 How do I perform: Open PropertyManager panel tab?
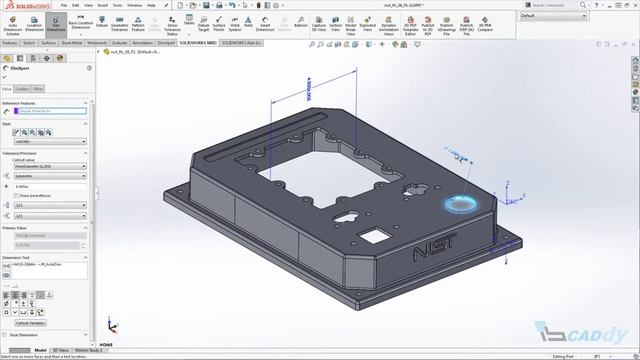[20, 58]
